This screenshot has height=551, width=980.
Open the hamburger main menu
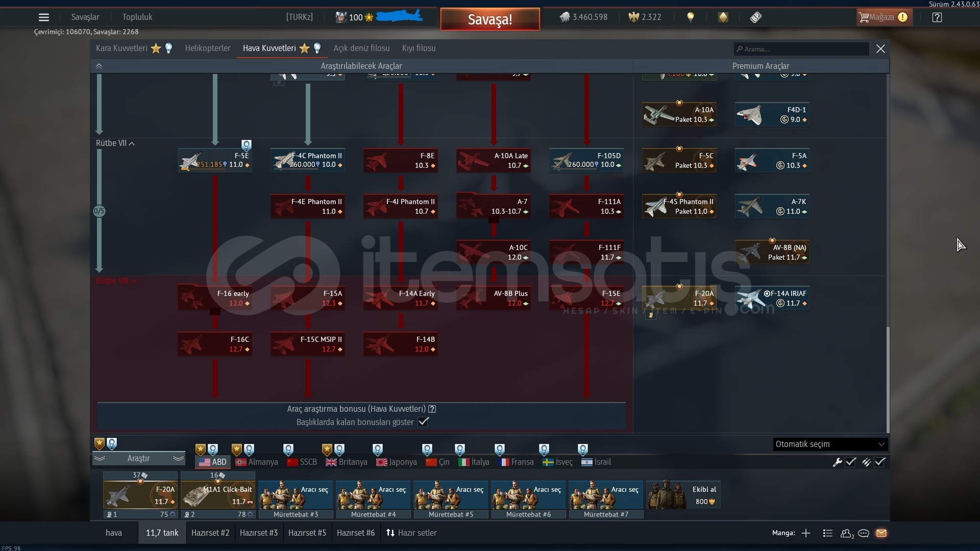44,17
